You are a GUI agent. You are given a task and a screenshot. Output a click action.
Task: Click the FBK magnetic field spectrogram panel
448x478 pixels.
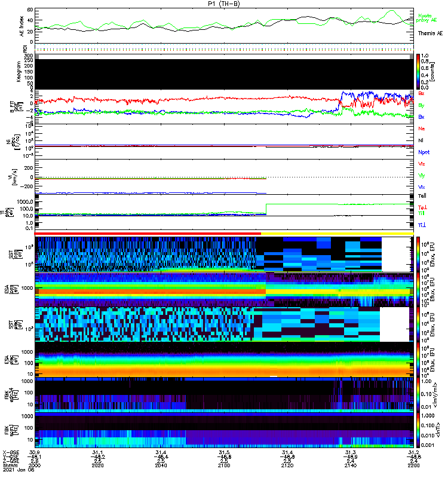[225, 430]
